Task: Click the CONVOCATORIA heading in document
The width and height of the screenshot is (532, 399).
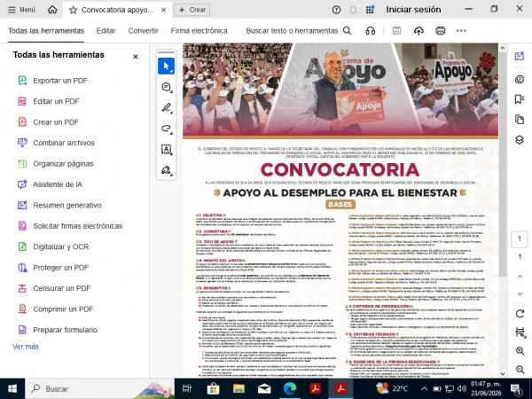Action: [340, 169]
